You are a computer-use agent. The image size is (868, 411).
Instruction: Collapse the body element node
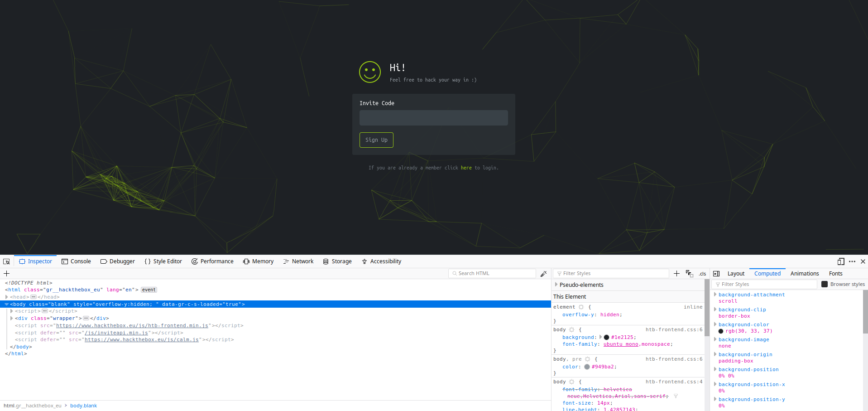click(7, 304)
